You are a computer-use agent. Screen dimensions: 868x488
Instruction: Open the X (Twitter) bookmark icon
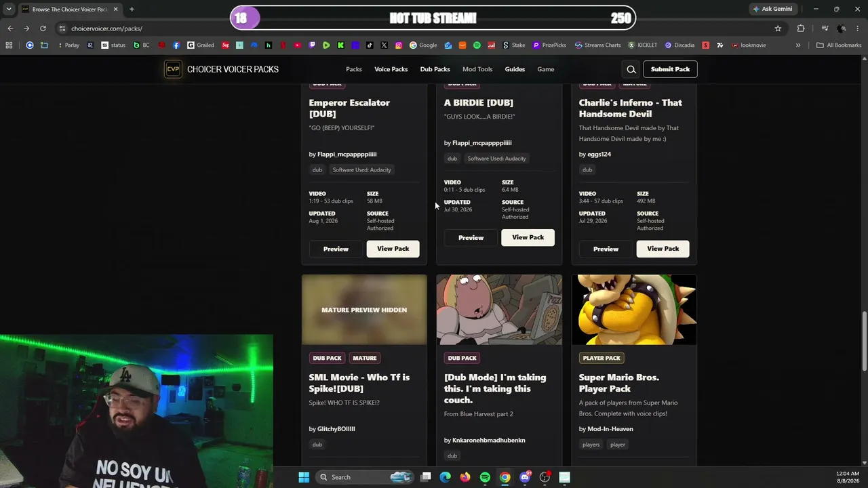click(x=384, y=45)
